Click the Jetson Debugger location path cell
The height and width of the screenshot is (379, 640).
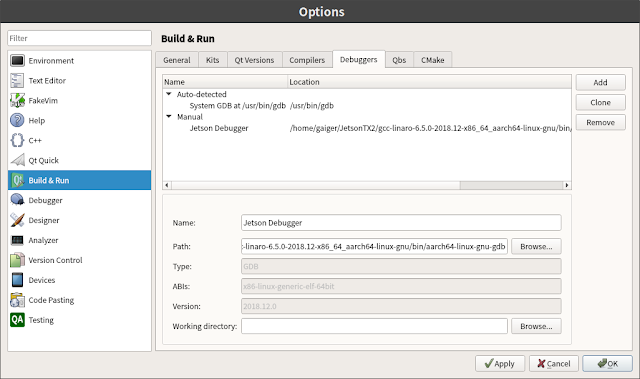pyautogui.click(x=430, y=128)
